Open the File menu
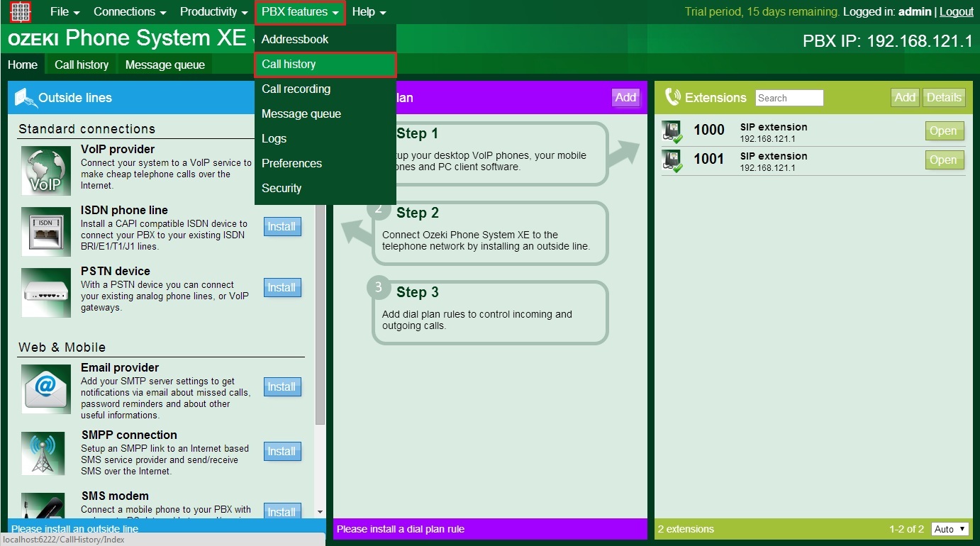 pos(65,12)
